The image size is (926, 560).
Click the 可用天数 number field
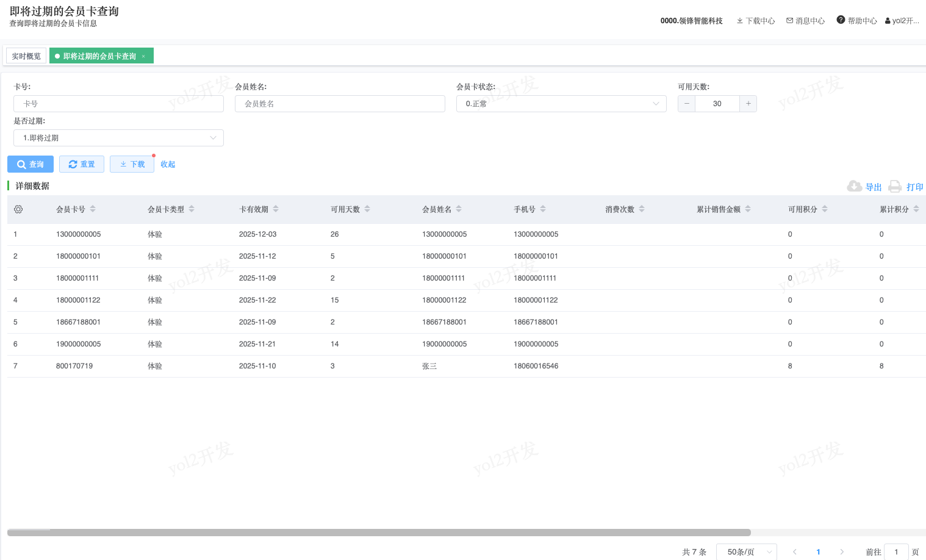tap(717, 104)
